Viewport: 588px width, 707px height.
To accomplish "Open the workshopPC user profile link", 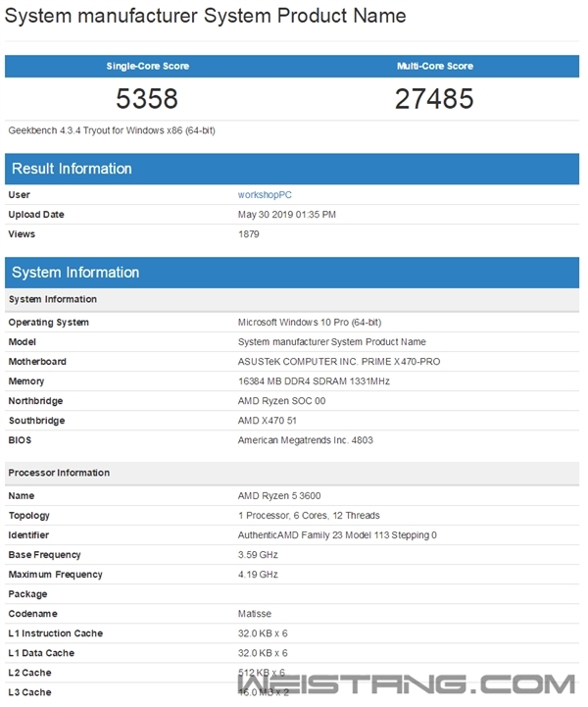I will point(265,195).
